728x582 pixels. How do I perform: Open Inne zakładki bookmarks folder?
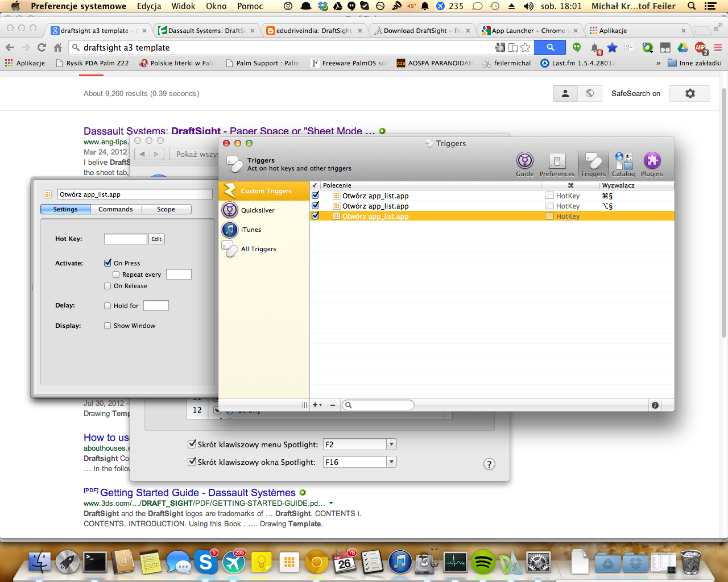point(694,63)
